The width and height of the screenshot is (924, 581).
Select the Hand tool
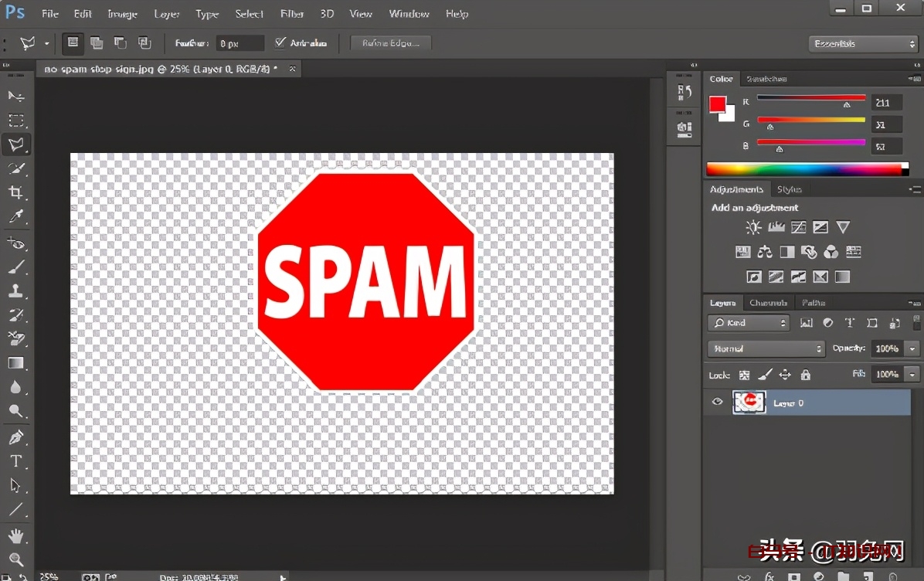click(15, 535)
